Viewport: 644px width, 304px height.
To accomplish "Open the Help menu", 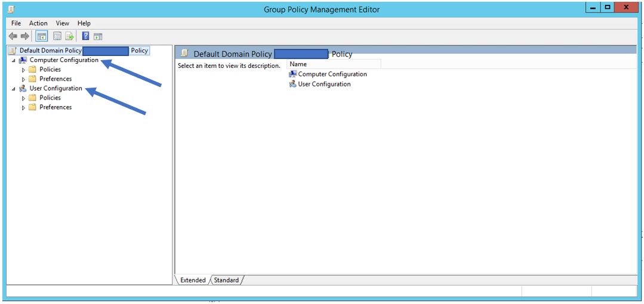I will pyautogui.click(x=84, y=23).
